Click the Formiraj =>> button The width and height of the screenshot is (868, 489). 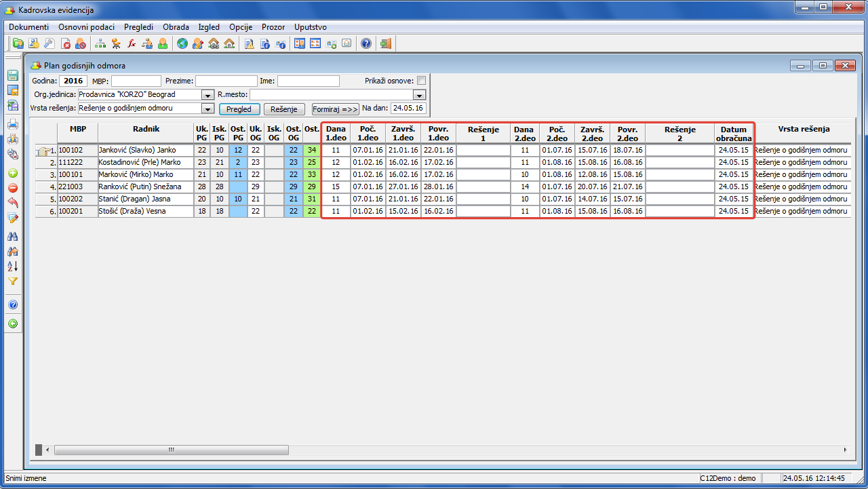click(336, 109)
